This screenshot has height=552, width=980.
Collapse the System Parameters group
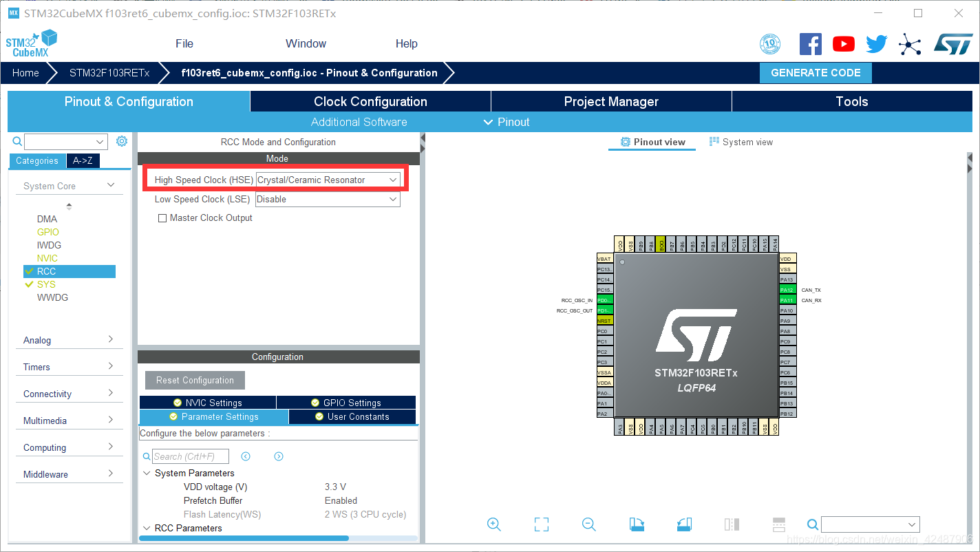147,473
